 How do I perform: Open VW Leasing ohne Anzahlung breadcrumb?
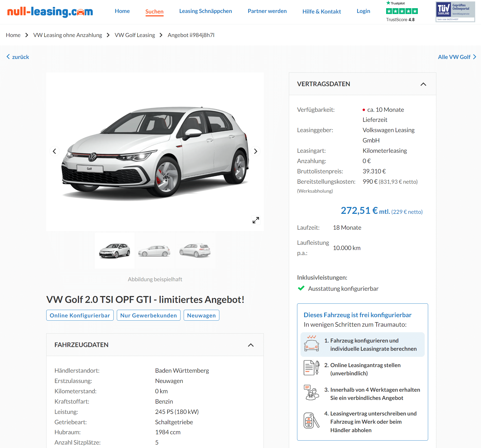[67, 35]
